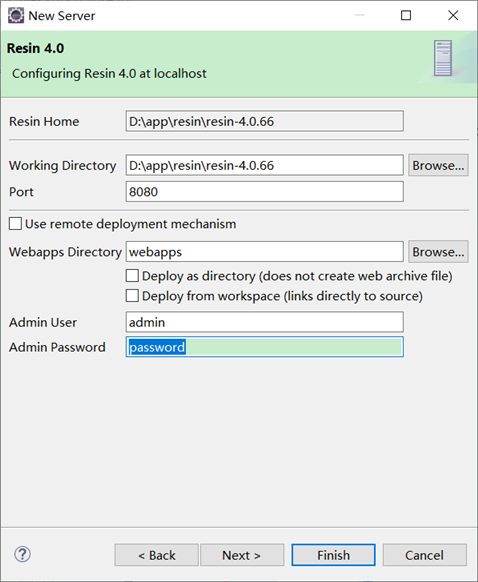This screenshot has height=582, width=478.
Task: Go to the Next wizard page
Action: point(242,555)
